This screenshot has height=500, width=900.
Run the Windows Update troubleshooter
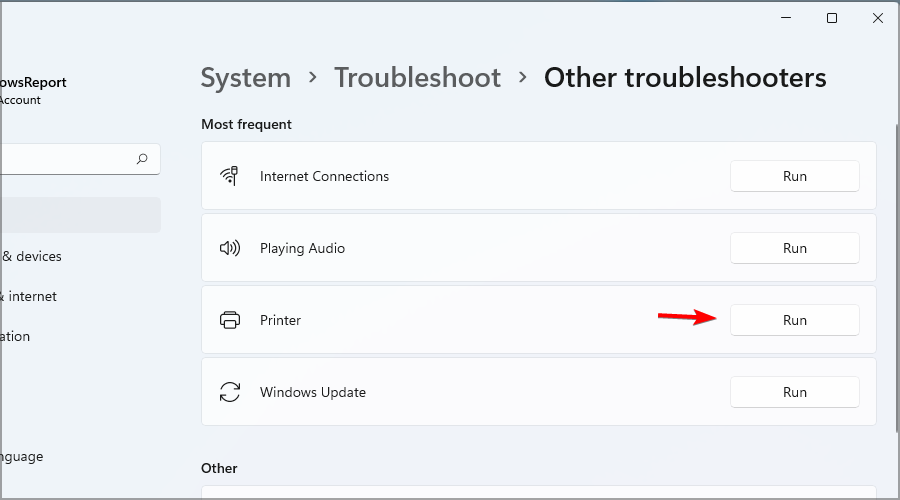794,392
